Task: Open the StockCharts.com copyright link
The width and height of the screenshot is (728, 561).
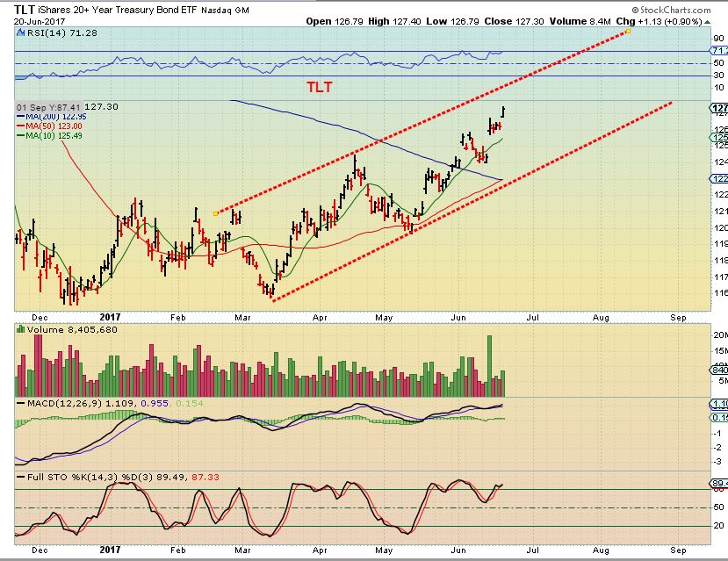Action: tap(671, 10)
